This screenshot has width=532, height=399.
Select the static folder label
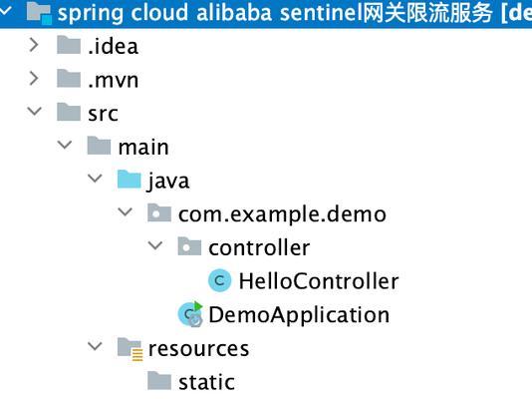(206, 382)
